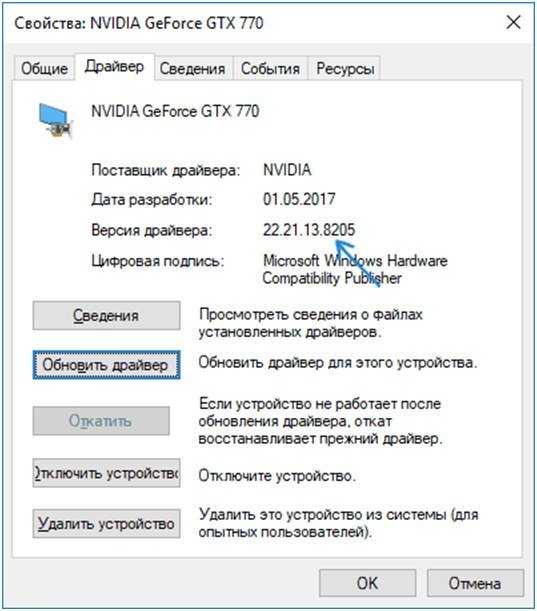The image size is (537, 611).
Task: Click the dialog title bar text
Action: click(139, 23)
